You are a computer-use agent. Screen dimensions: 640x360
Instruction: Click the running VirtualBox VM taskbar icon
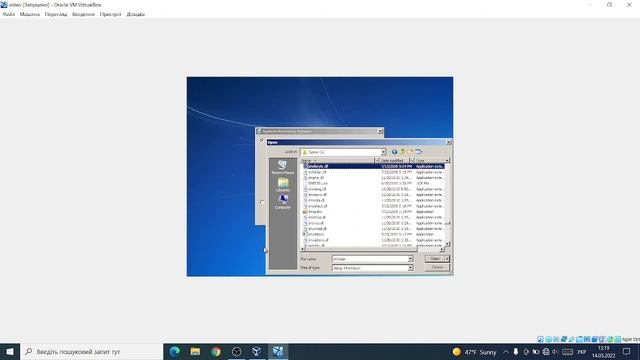[x=278, y=352]
